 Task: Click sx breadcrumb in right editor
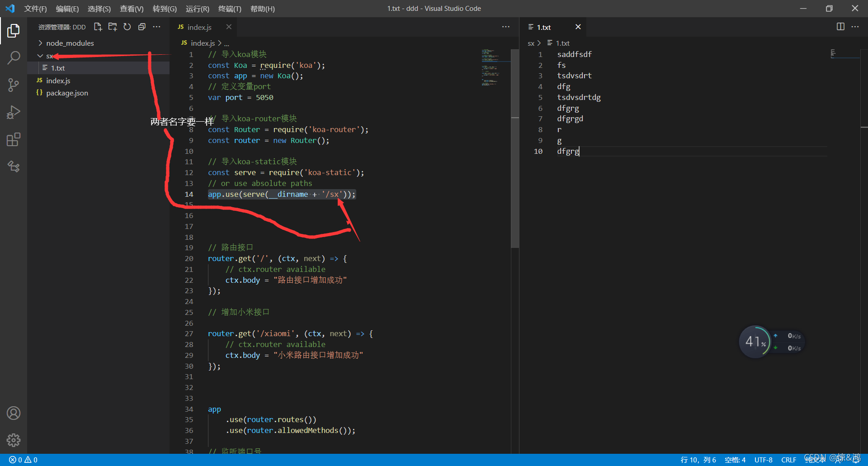click(531, 43)
